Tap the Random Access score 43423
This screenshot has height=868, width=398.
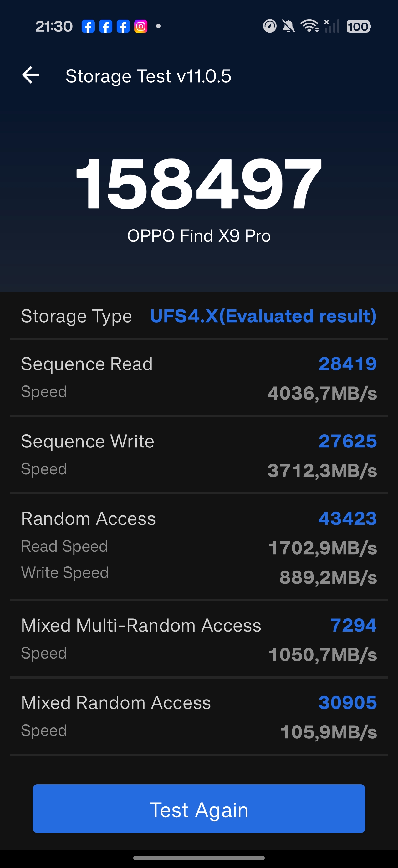tap(348, 519)
